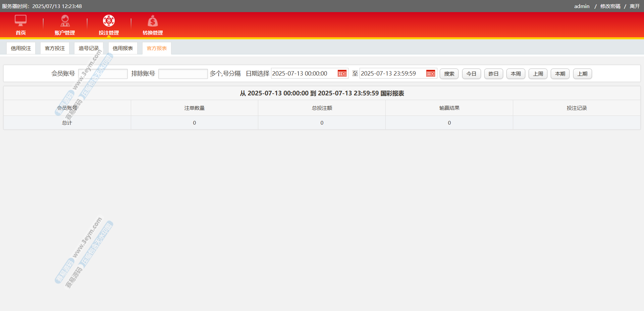Select the 投注管理 poker chip icon
The width and height of the screenshot is (644, 311).
[x=109, y=21]
